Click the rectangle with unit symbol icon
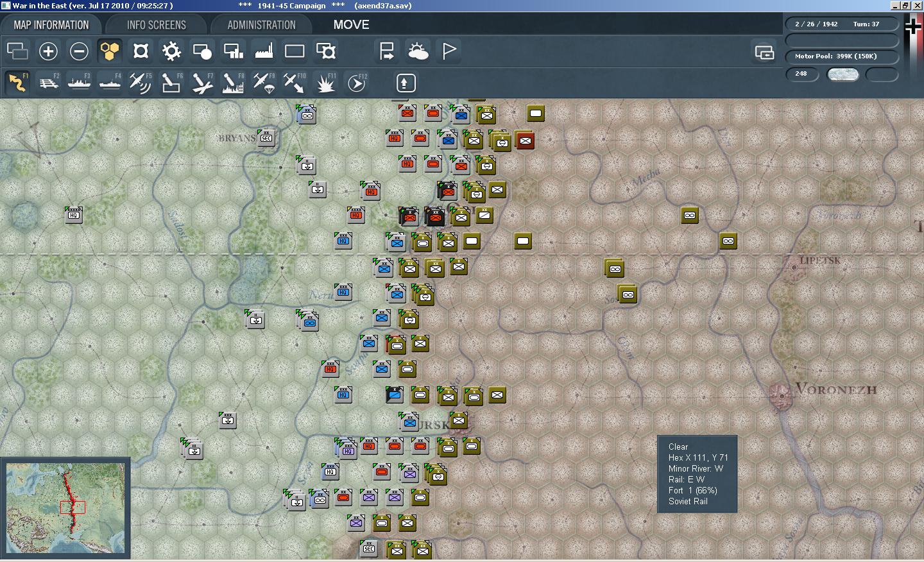 tap(326, 51)
